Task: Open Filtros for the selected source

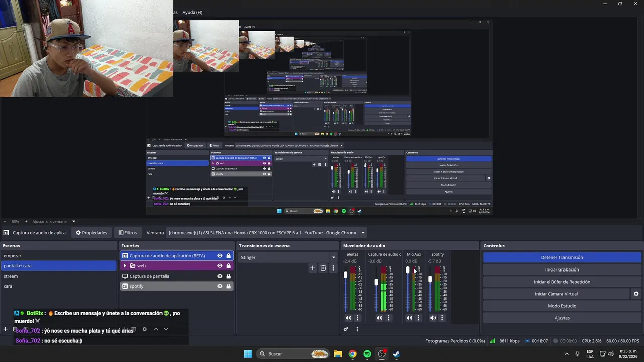Action: click(x=128, y=233)
